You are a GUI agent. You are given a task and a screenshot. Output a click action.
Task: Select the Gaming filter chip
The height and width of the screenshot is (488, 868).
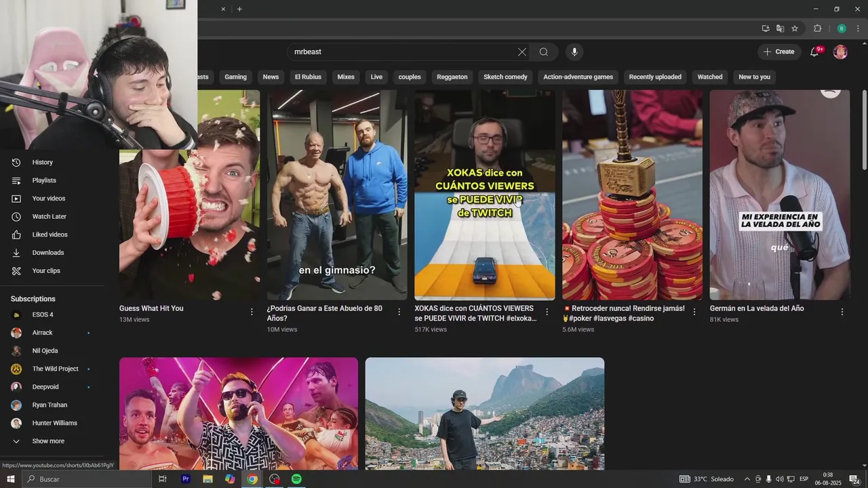pos(235,77)
